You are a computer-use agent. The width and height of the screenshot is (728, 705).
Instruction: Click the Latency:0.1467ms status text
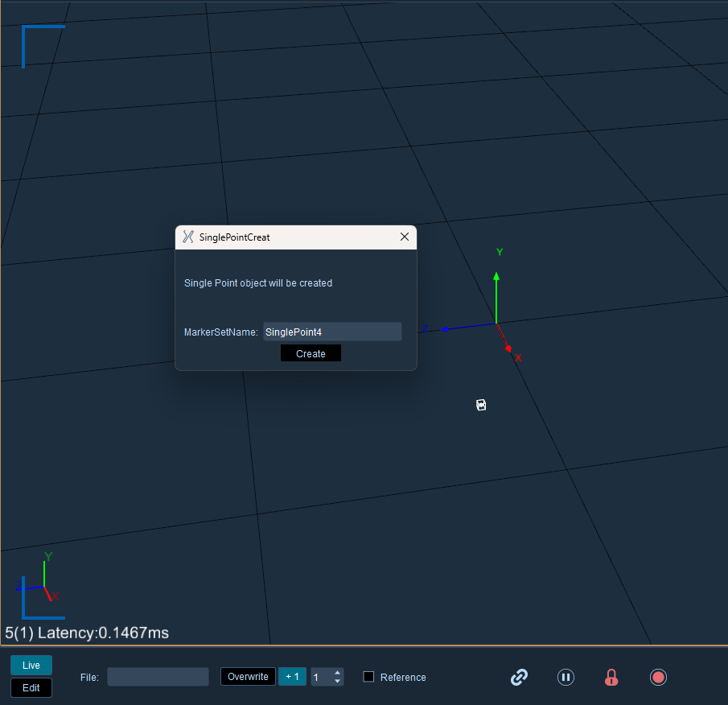point(103,633)
